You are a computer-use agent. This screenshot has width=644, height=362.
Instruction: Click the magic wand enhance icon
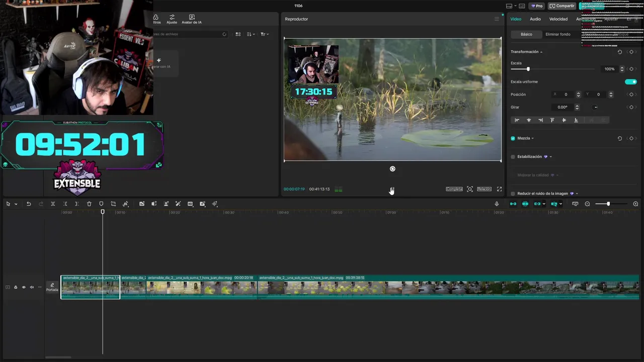pos(178,204)
